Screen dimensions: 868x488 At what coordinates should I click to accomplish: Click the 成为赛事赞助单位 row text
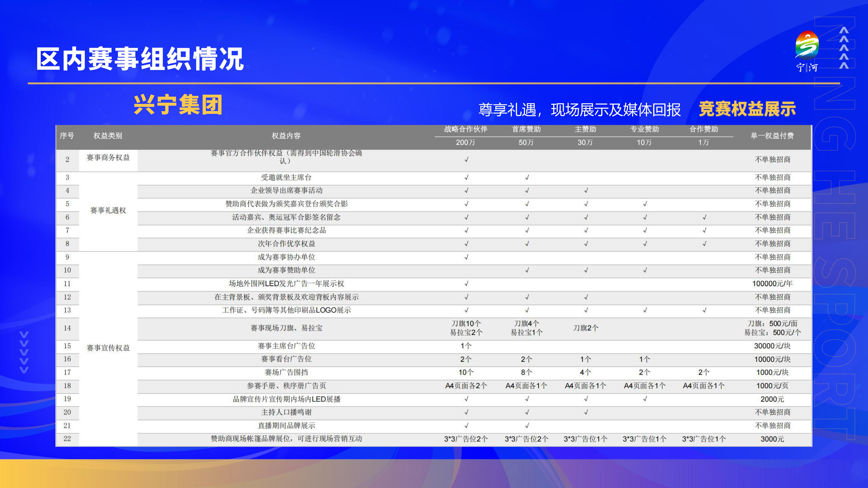click(286, 270)
